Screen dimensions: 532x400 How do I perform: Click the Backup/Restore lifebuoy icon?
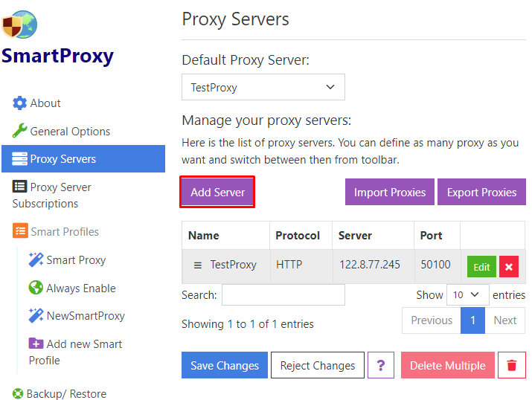pos(18,393)
